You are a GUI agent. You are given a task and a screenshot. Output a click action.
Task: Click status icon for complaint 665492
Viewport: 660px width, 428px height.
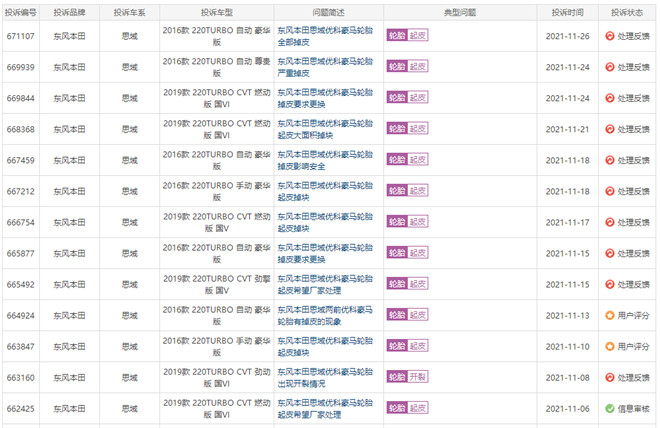click(x=609, y=284)
